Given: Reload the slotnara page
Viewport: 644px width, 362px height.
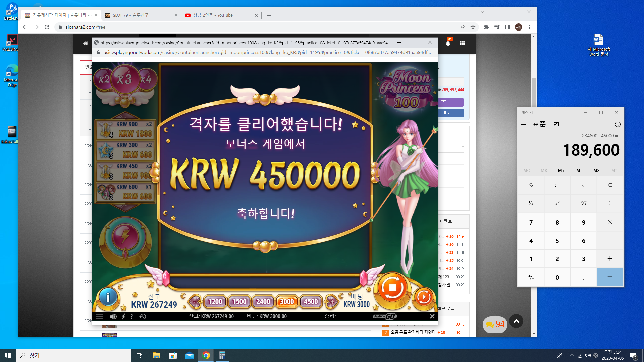Looking at the screenshot, I should 47,27.
